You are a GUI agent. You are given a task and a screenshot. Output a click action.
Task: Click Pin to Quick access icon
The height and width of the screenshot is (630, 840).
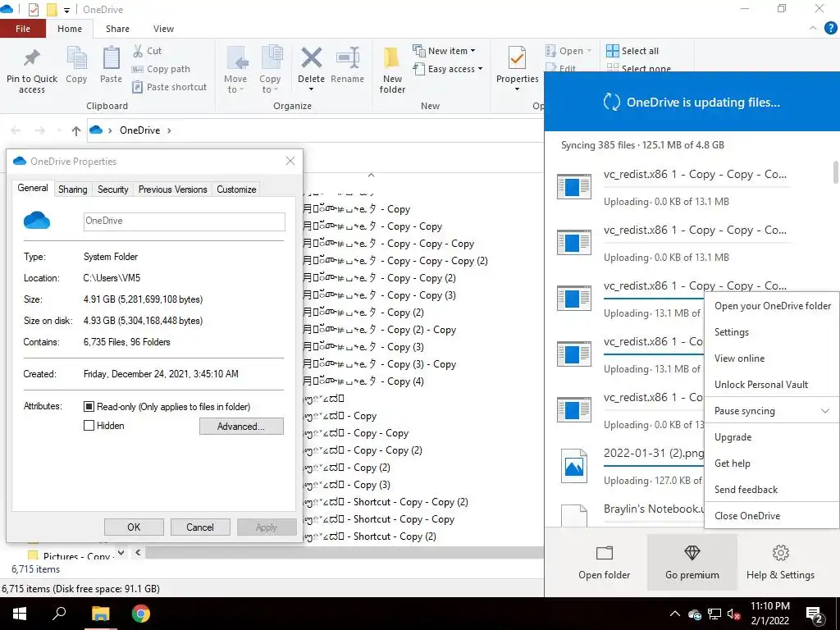(x=32, y=58)
